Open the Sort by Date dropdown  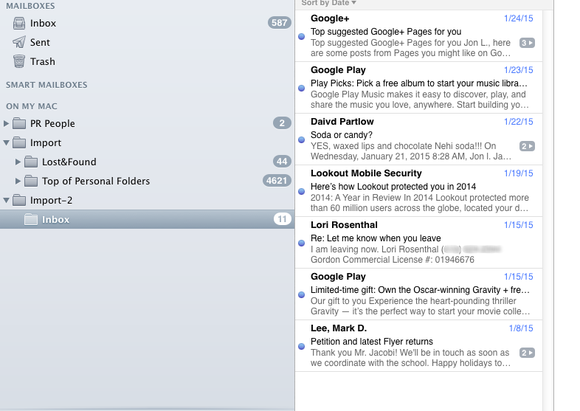328,3
